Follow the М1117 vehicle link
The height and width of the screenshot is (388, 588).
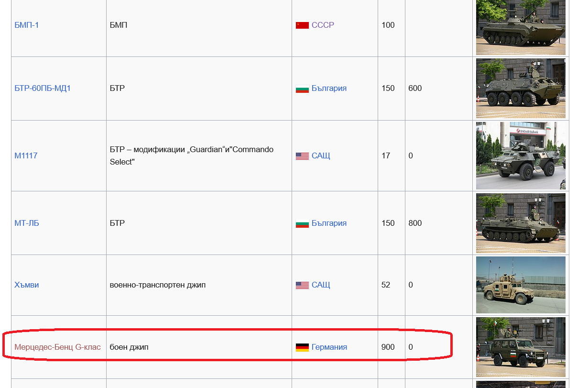(x=26, y=155)
